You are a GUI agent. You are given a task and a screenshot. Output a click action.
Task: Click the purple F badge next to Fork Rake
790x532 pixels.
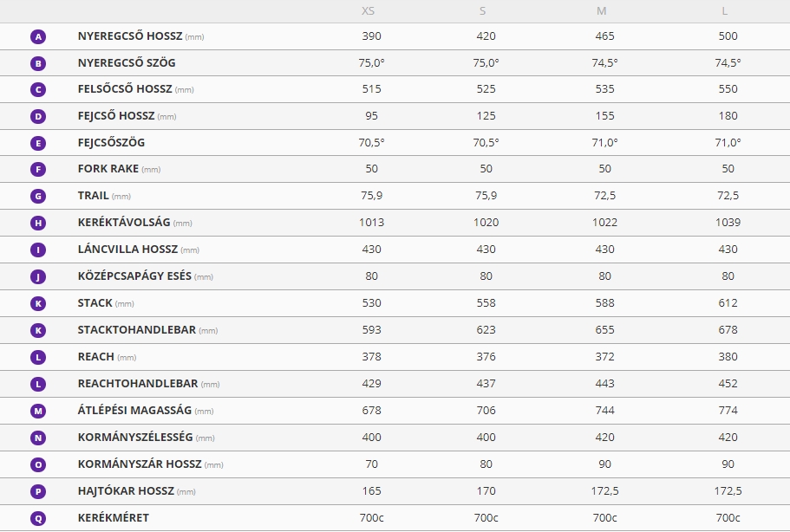[38, 169]
